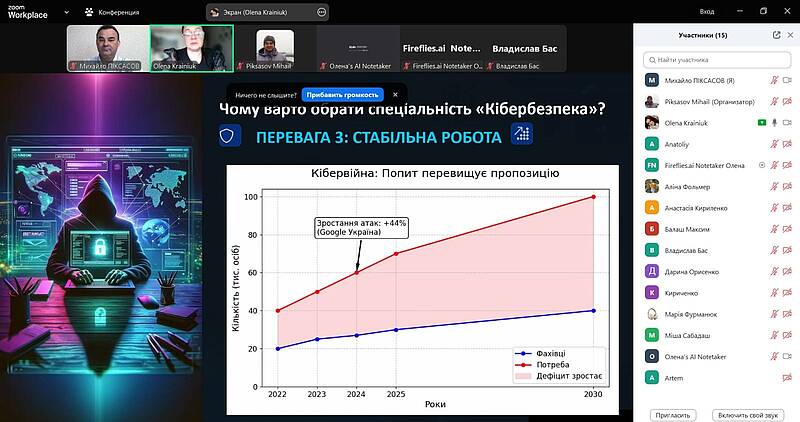Click microphone icon for Olena Krainiuk
This screenshot has height=422, width=800.
tap(774, 122)
